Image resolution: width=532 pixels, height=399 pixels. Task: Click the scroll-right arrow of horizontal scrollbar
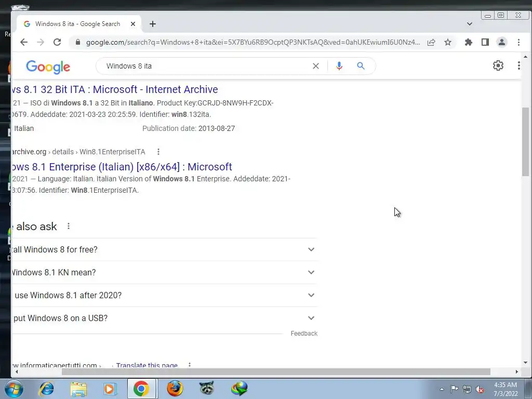click(x=517, y=372)
